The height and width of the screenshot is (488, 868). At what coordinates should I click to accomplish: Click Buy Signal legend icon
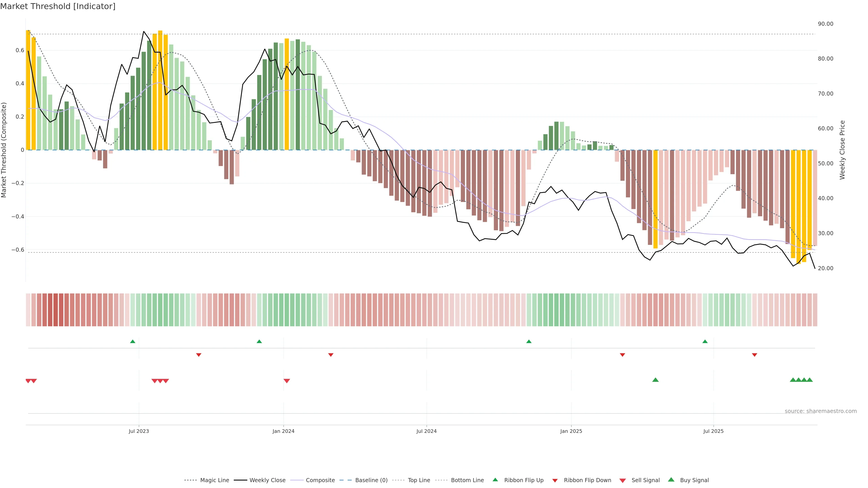coord(671,480)
